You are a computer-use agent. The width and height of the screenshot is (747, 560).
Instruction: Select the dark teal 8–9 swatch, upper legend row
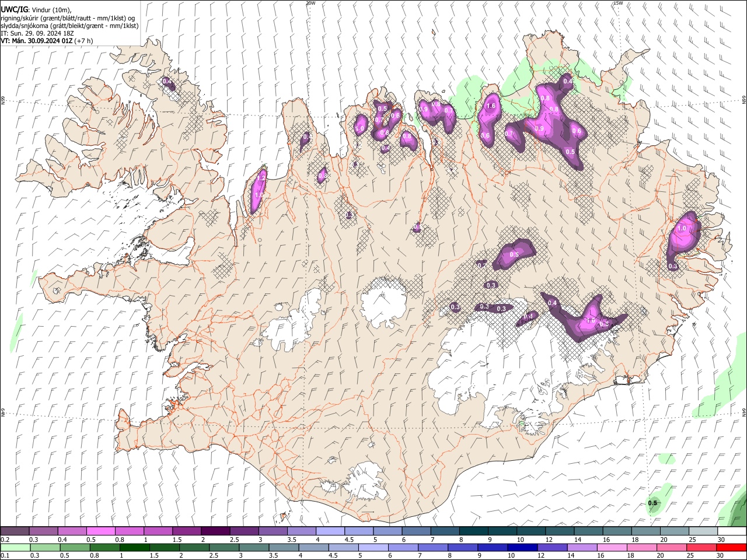(x=473, y=531)
